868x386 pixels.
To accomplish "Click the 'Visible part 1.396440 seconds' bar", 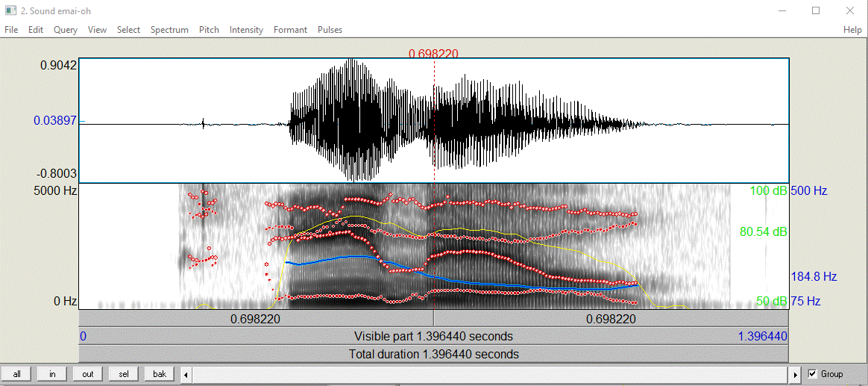I will (x=433, y=336).
